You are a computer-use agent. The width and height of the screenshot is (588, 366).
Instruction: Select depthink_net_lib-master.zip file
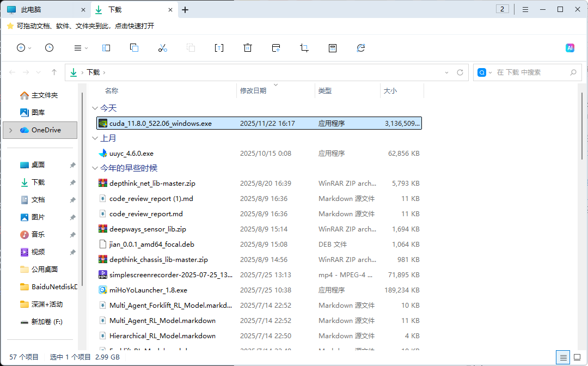click(x=259, y=184)
